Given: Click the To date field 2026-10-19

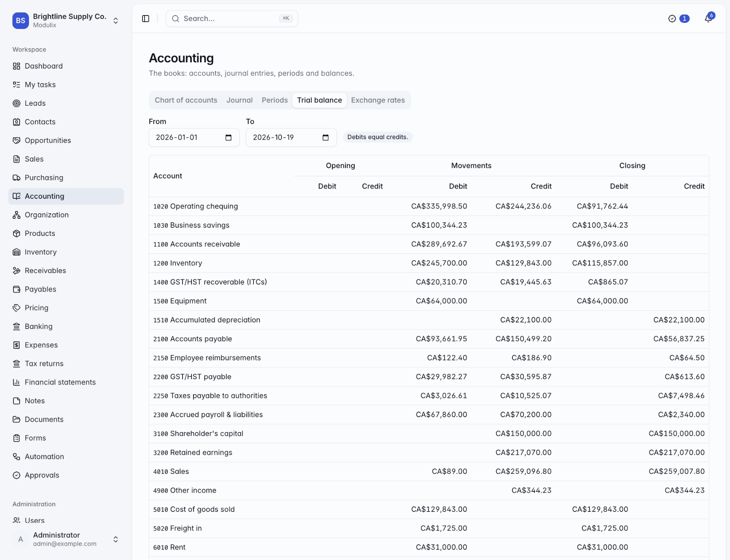Looking at the screenshot, I should [291, 138].
